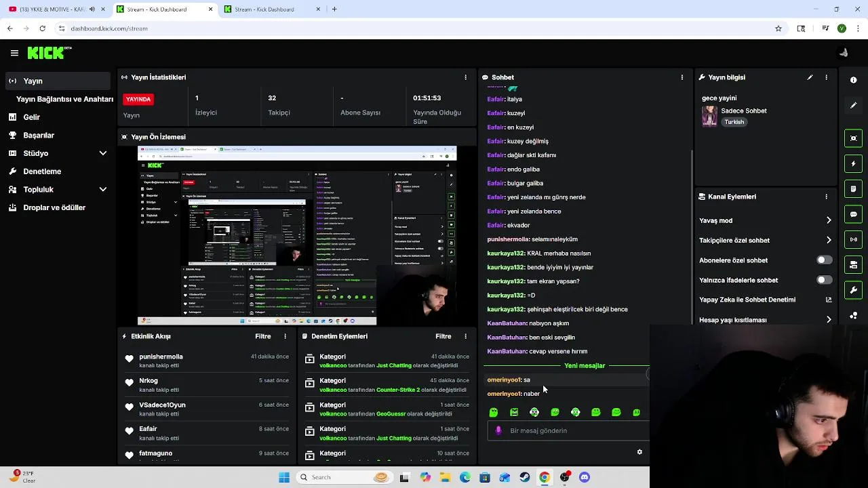The width and height of the screenshot is (868, 488).
Task: Open the Sohbet panel three-dot menu
Action: point(682,77)
